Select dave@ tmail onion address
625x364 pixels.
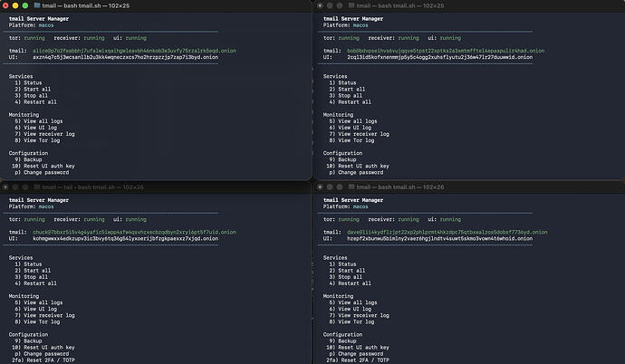click(447, 232)
